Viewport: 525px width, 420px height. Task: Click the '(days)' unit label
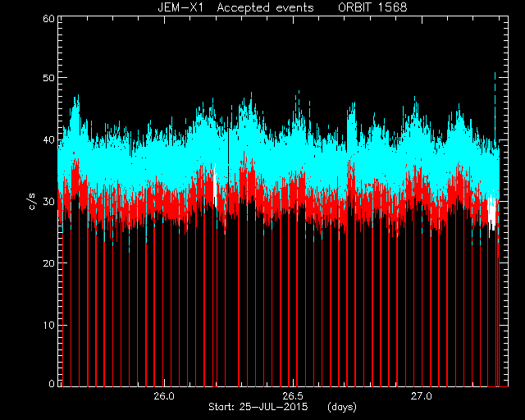(342, 407)
